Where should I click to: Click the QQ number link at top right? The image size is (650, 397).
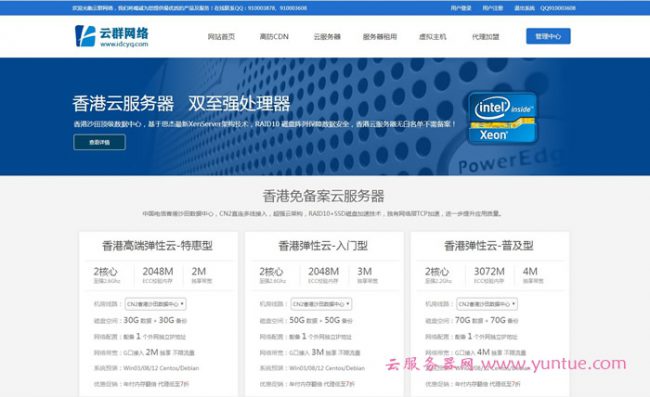click(558, 8)
